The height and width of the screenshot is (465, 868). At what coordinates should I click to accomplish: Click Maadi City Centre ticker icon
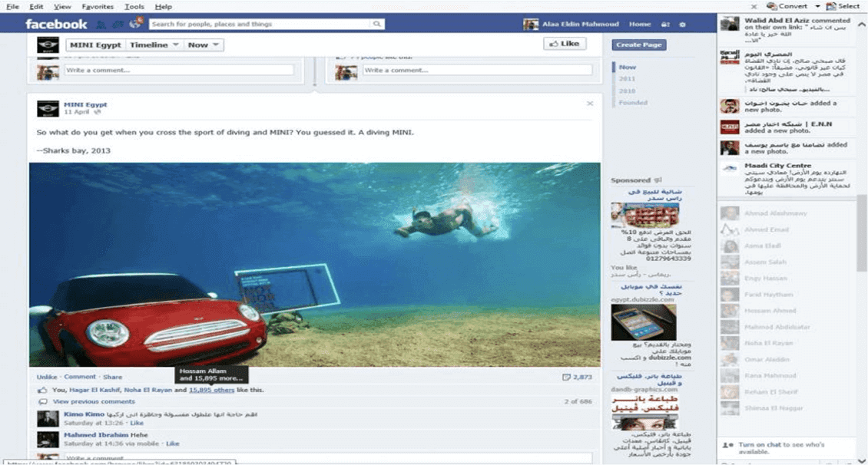tap(730, 169)
